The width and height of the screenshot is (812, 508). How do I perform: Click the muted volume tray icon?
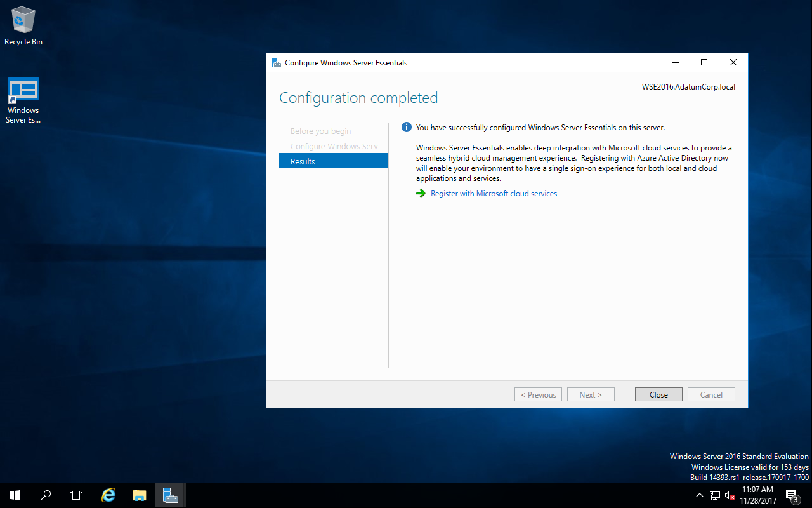pyautogui.click(x=730, y=495)
